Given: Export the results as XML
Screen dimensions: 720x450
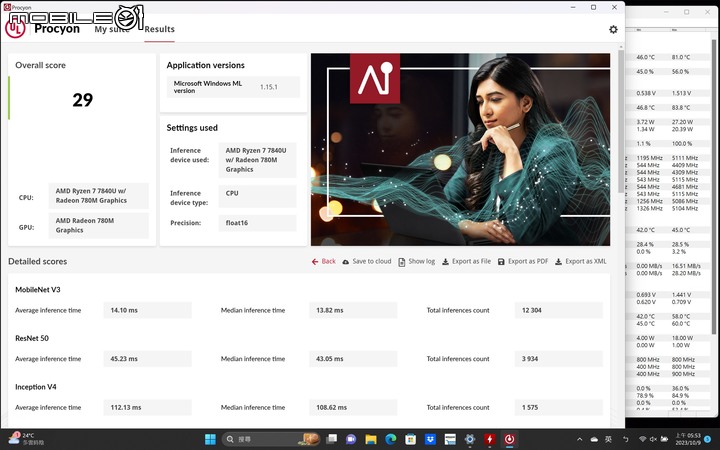Looking at the screenshot, I should (580, 261).
